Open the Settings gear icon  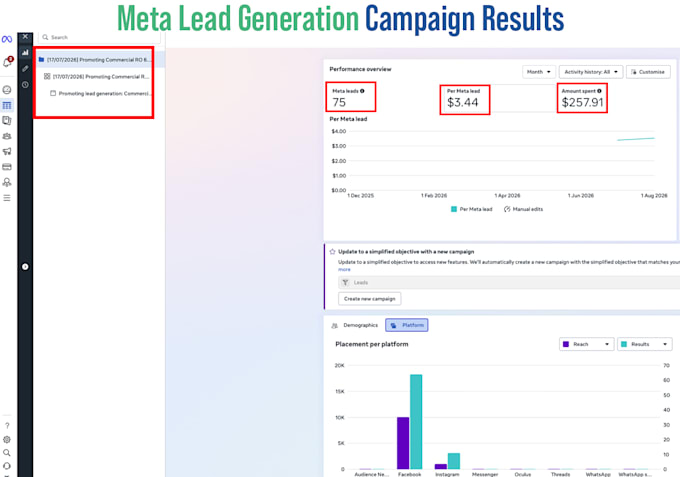tap(7, 439)
